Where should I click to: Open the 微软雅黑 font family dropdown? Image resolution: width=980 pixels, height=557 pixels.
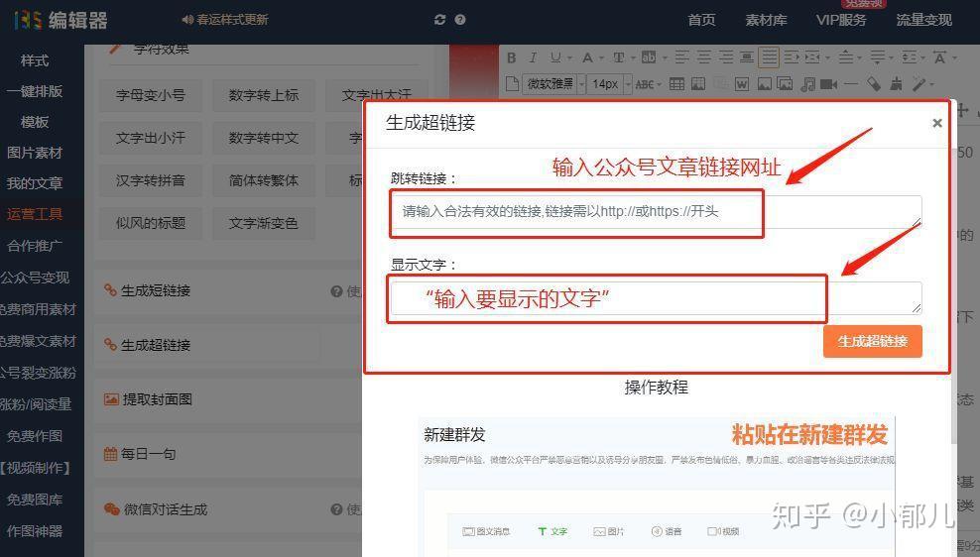(x=553, y=83)
